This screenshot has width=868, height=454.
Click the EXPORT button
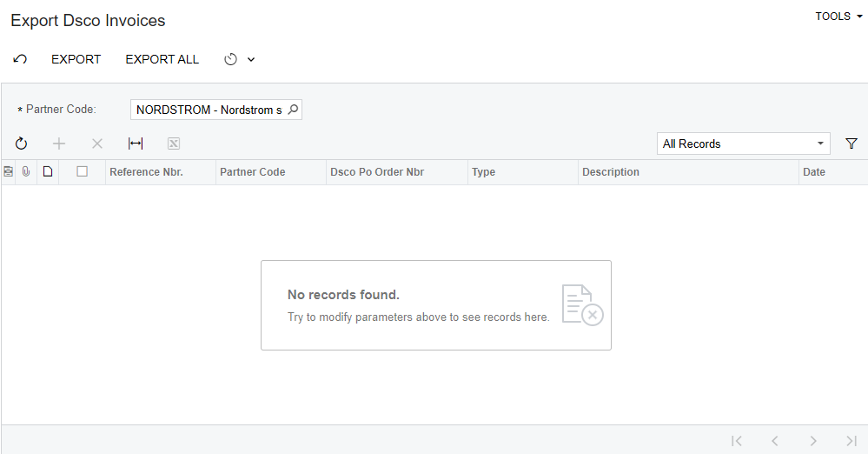click(x=76, y=59)
